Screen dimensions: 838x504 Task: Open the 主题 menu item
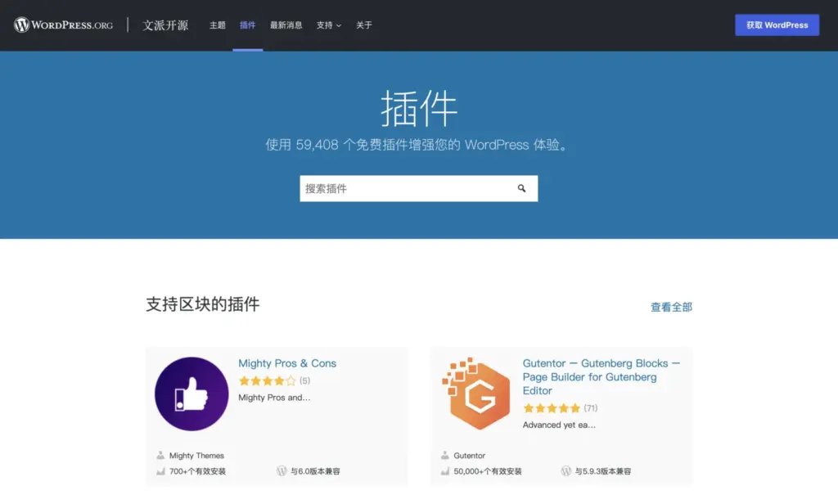click(217, 25)
